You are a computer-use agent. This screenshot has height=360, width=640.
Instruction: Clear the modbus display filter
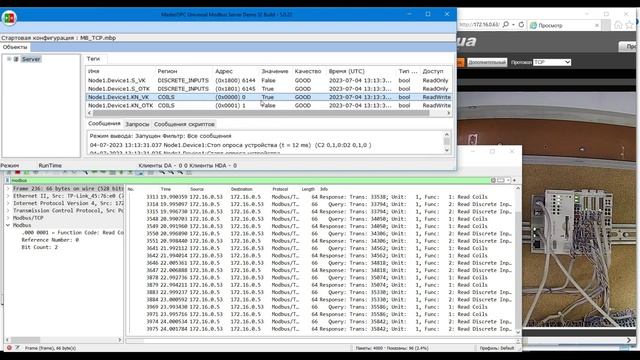493,180
